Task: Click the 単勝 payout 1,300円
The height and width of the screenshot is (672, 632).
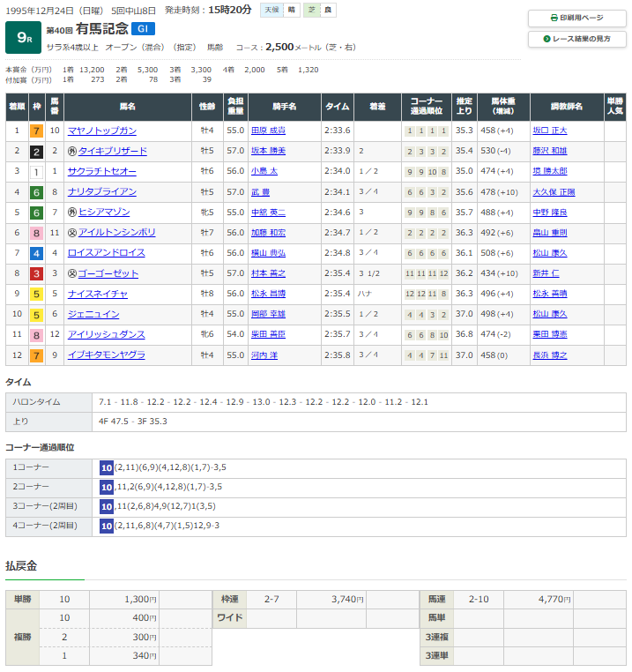Action: pyautogui.click(x=140, y=600)
